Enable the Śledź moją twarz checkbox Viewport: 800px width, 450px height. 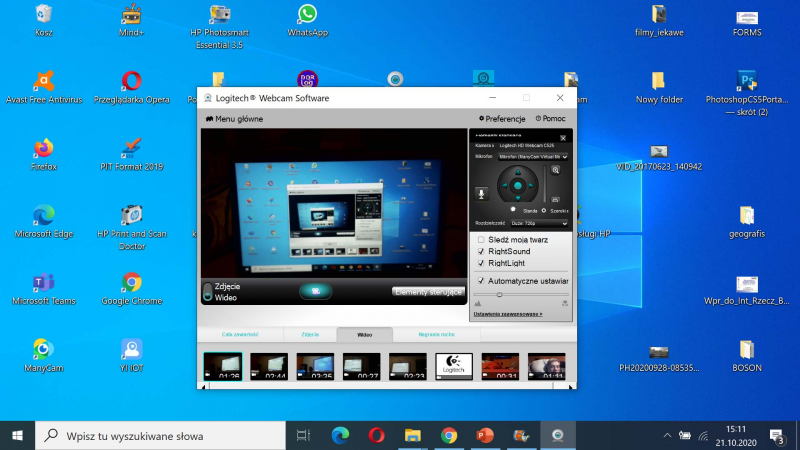(481, 239)
